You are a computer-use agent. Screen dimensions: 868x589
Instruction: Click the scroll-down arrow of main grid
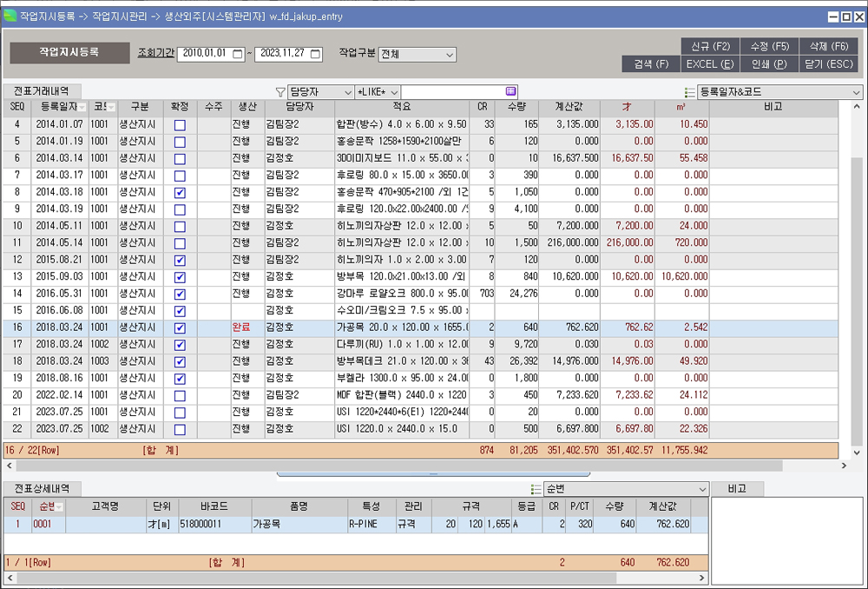[857, 452]
